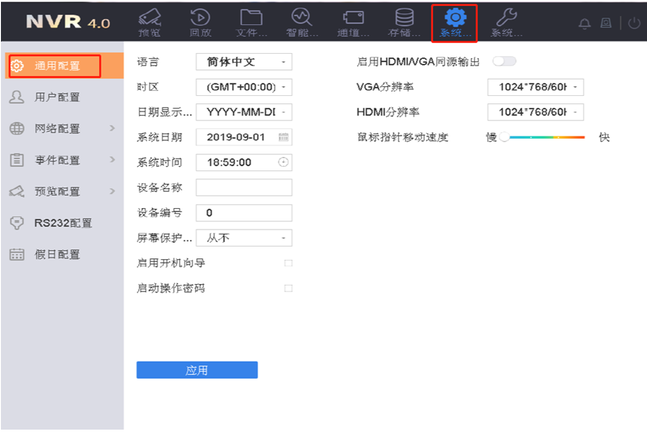The height and width of the screenshot is (432, 647).
Task: Click the 设备名称 device name input field
Action: (x=243, y=187)
